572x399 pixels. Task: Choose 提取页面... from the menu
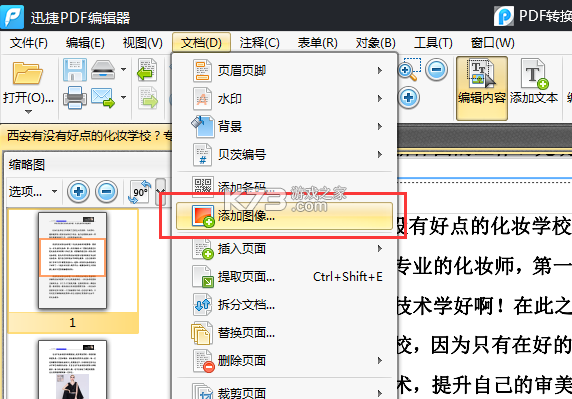click(285, 277)
